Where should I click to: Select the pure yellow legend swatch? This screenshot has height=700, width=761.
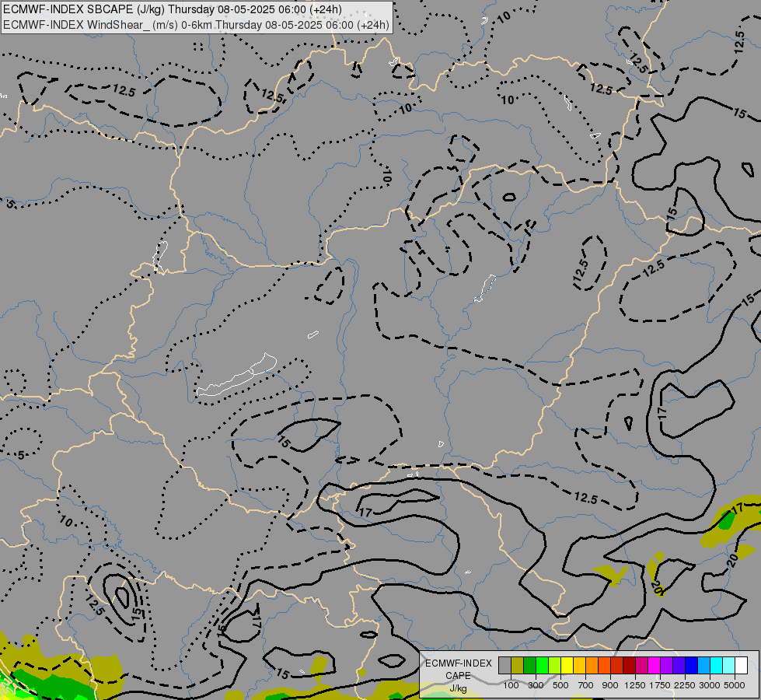(567, 665)
